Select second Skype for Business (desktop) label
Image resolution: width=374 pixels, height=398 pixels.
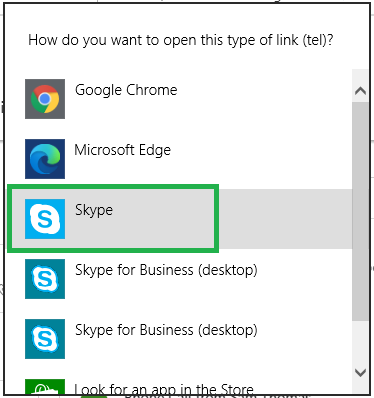point(166,330)
